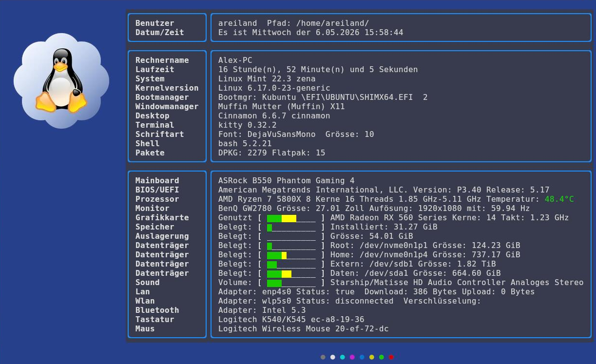Click the Rechnername label
Image resolution: width=596 pixels, height=364 pixels.
point(162,60)
